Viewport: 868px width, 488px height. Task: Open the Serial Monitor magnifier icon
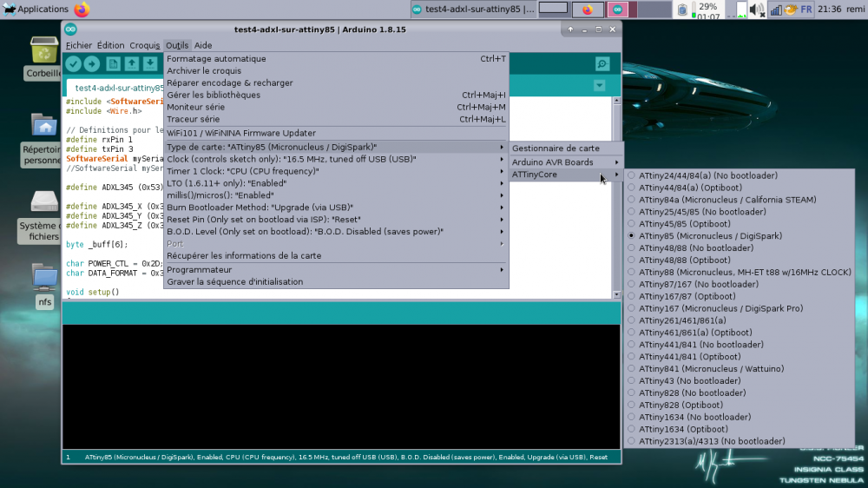coord(602,64)
